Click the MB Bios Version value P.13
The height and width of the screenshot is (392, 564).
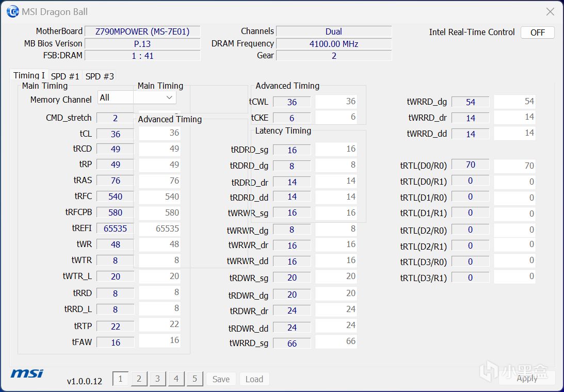[142, 44]
